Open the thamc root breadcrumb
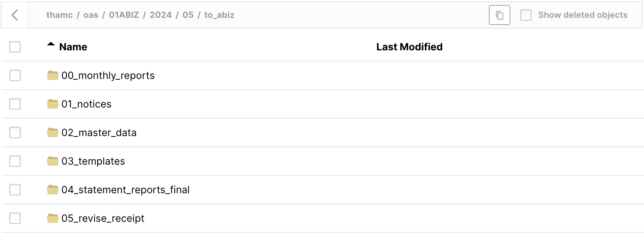644x235 pixels. (59, 15)
